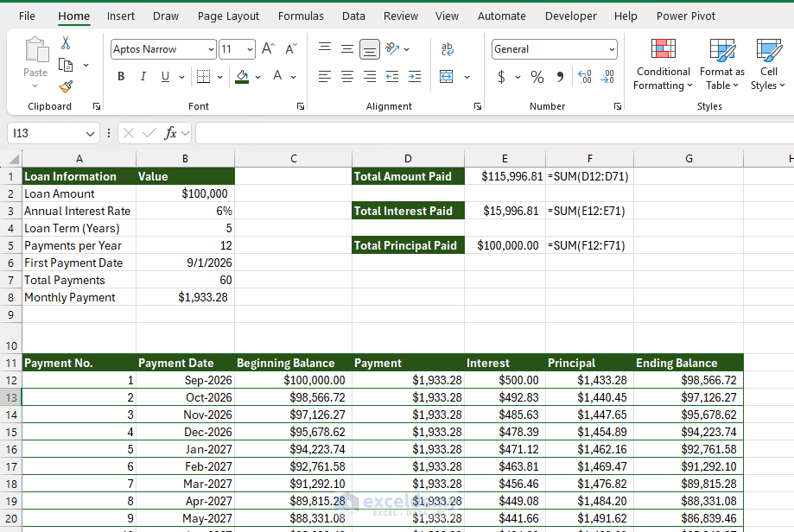The height and width of the screenshot is (532, 794).
Task: Open fill color palette dropdown arrow
Action: pos(257,77)
